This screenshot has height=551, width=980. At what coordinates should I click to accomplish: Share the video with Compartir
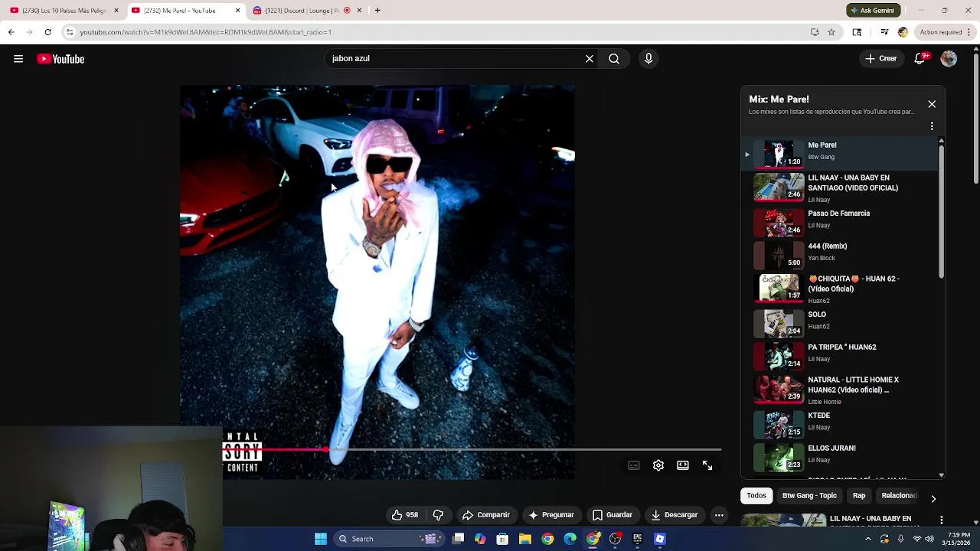click(485, 515)
